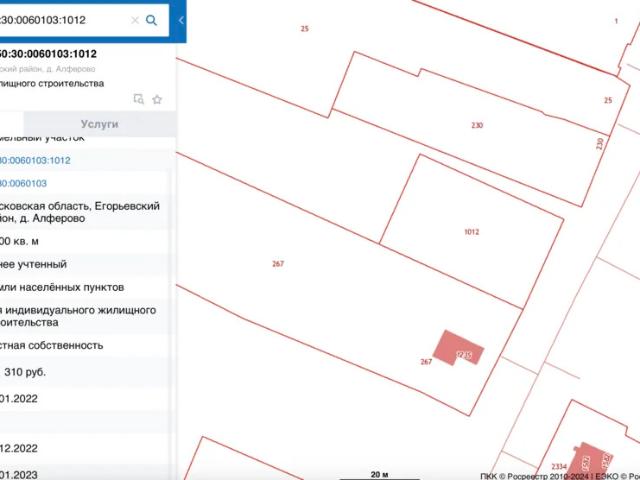Click the parcel label 2334 on the map
This screenshot has height=480, width=640.
(559, 467)
